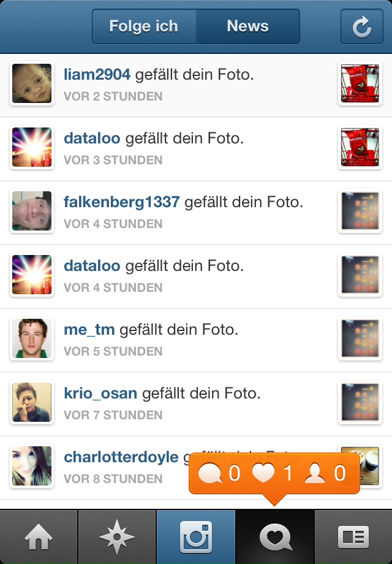Open the profile card icon
Image resolution: width=392 pixels, height=564 pixels.
pyautogui.click(x=353, y=536)
